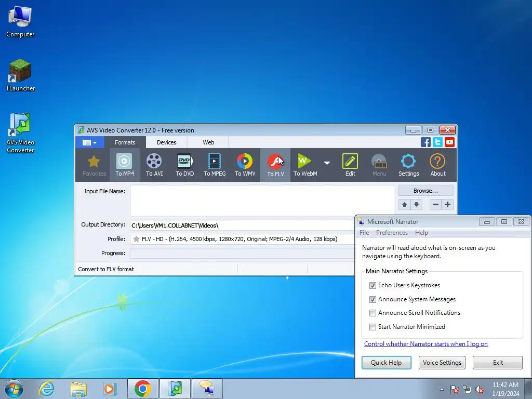Show hidden tray icons arrow
This screenshot has width=532, height=399.
click(442, 389)
